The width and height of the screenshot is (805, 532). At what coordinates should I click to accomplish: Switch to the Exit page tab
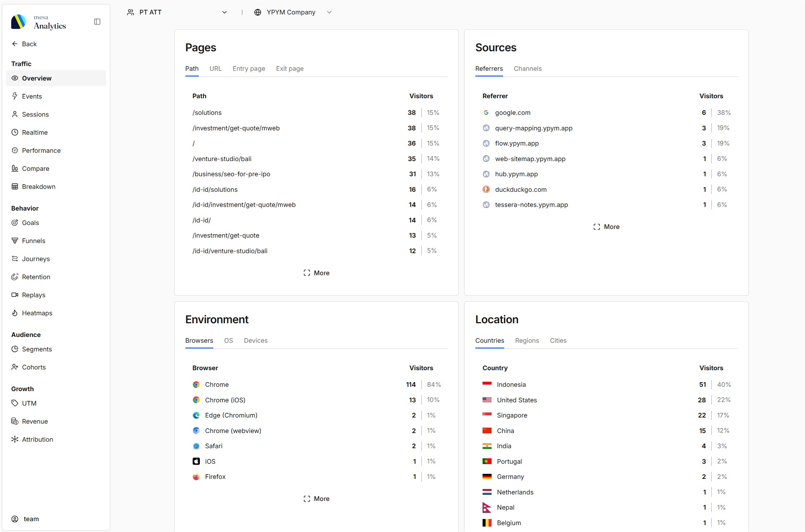[x=290, y=69]
